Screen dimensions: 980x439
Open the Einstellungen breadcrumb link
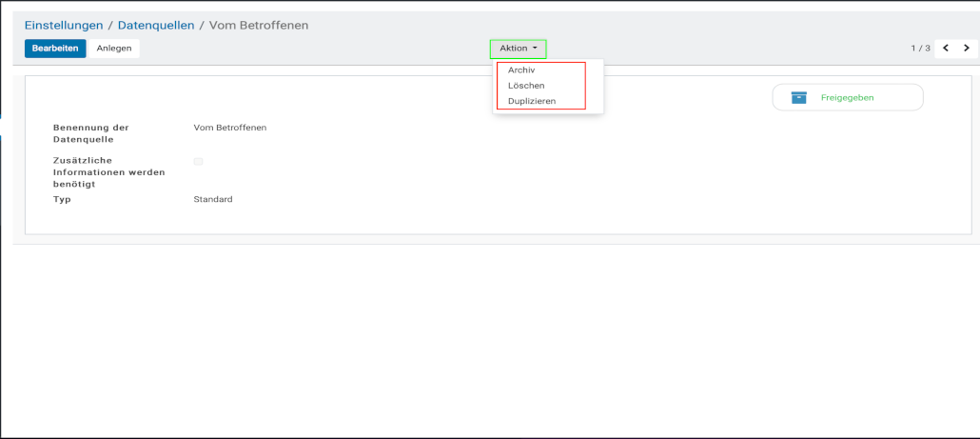click(64, 26)
